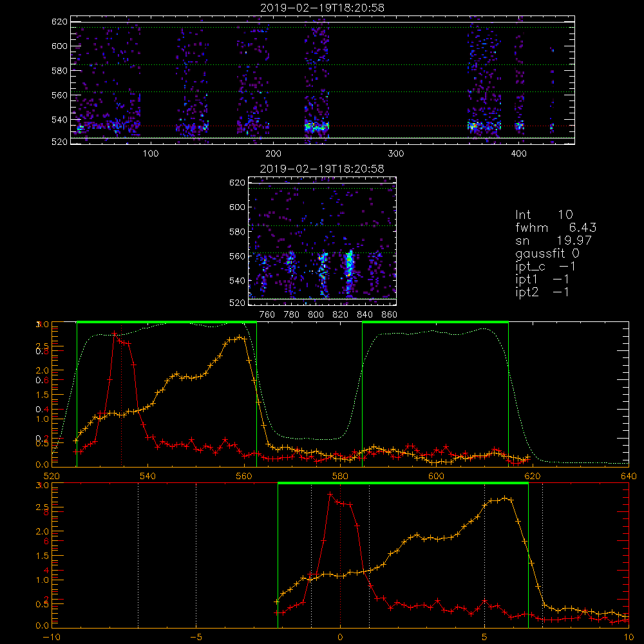The width and height of the screenshot is (644, 644).
Task: Click the '820' x-axis label of middle image
Action: (x=341, y=315)
